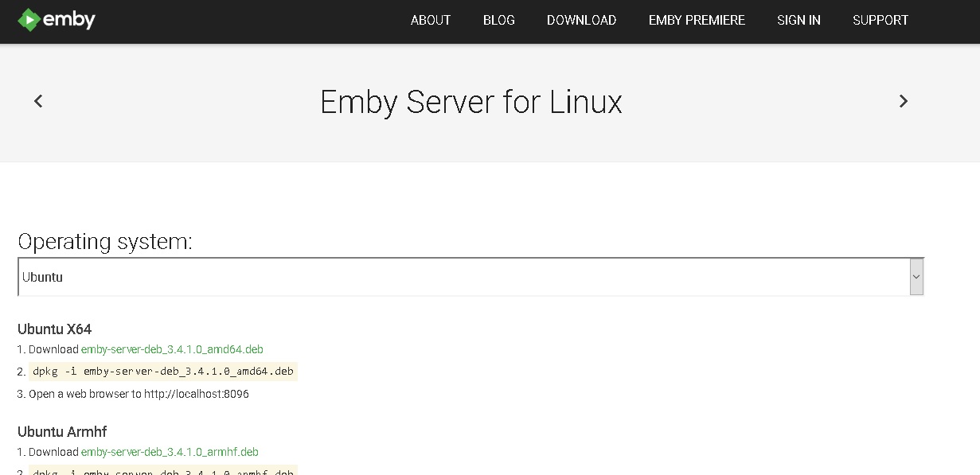The width and height of the screenshot is (980, 475).
Task: Open Emby Premiere page
Action: (x=697, y=20)
